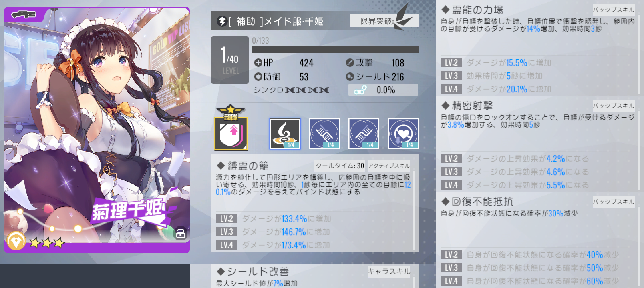
Task: Click the sync link icon at 0.0%
Action: 360,90
